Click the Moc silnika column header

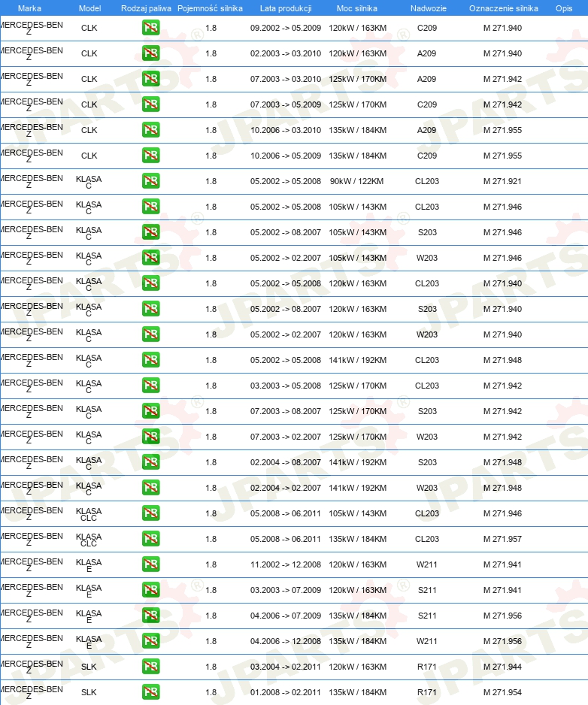(357, 8)
